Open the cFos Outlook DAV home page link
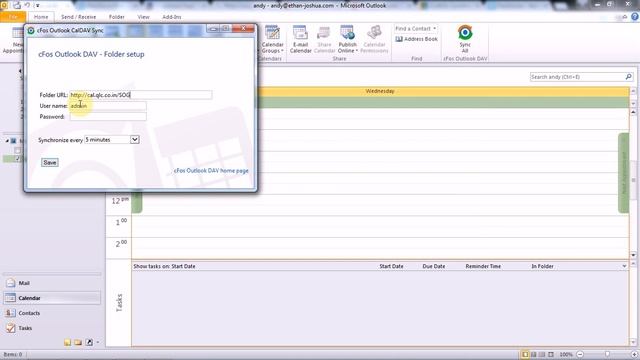 [211, 171]
